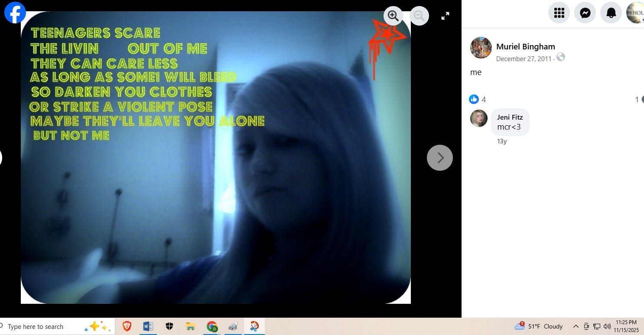View the 4 likes reaction count

478,99
